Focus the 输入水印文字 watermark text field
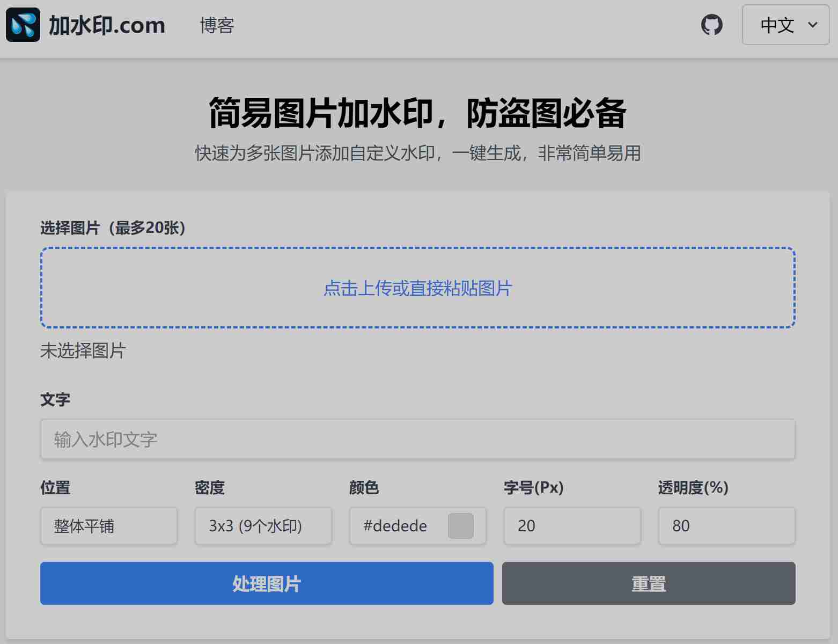The width and height of the screenshot is (838, 644). (418, 440)
